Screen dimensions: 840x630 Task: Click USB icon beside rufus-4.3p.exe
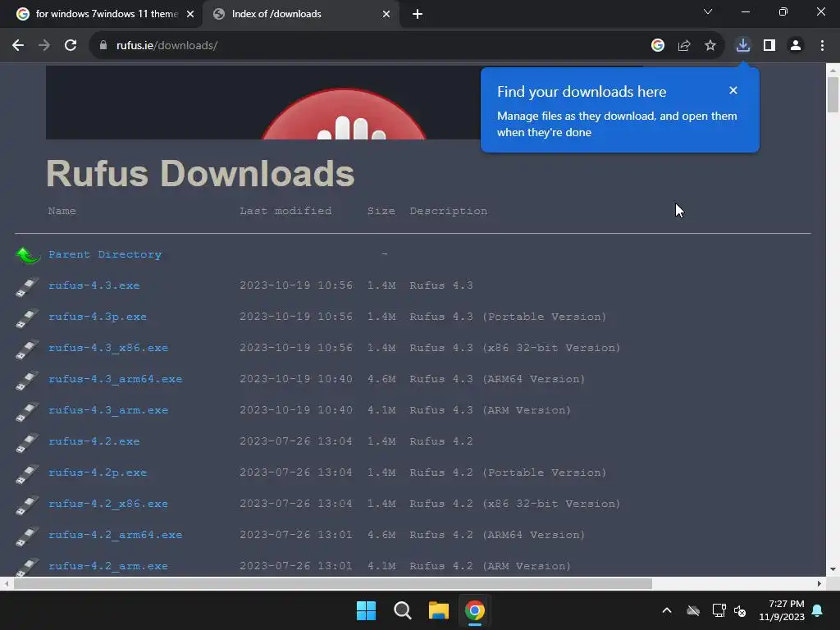pyautogui.click(x=27, y=317)
